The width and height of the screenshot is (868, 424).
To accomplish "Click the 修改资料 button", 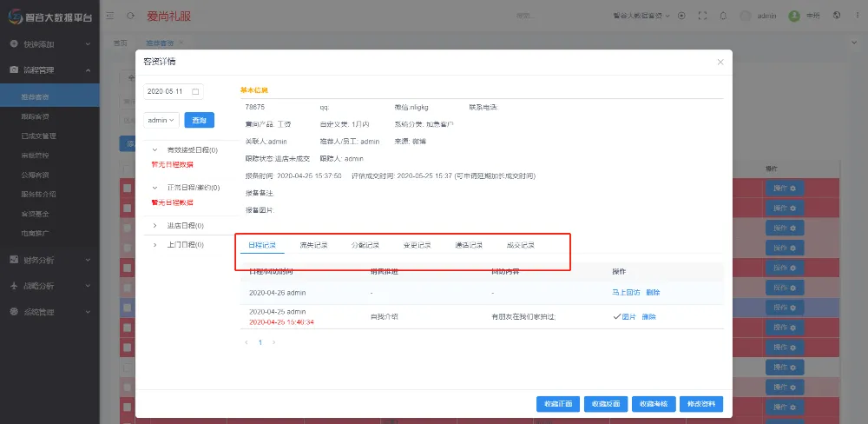I will (x=700, y=404).
